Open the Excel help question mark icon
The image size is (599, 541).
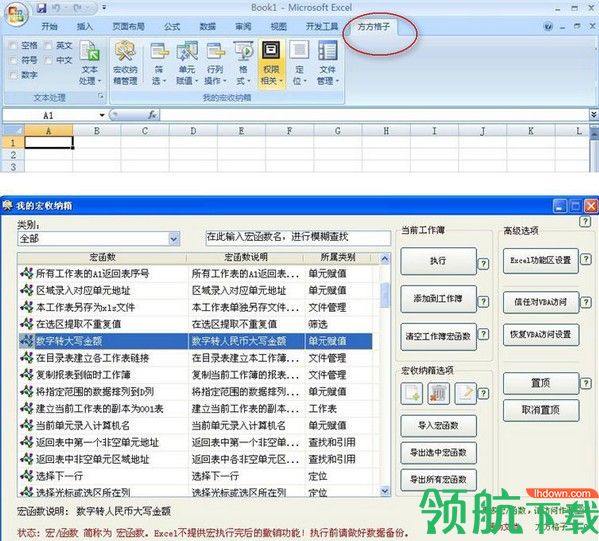[x=548, y=26]
